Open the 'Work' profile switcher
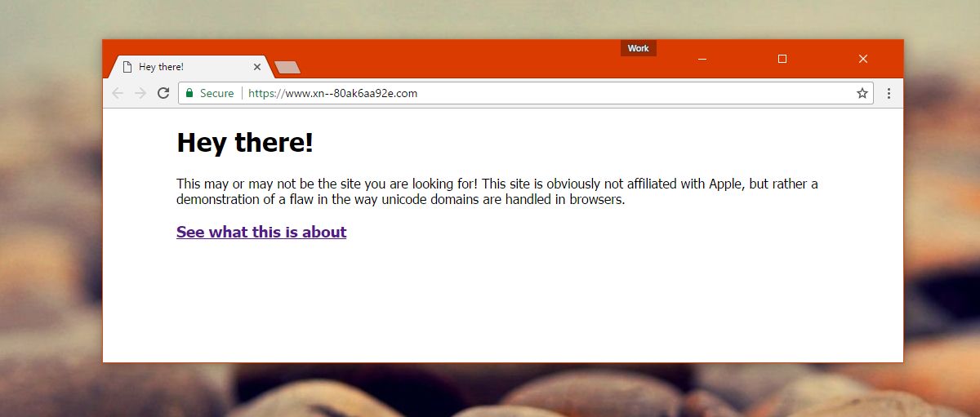Image resolution: width=980 pixels, height=417 pixels. coord(639,48)
